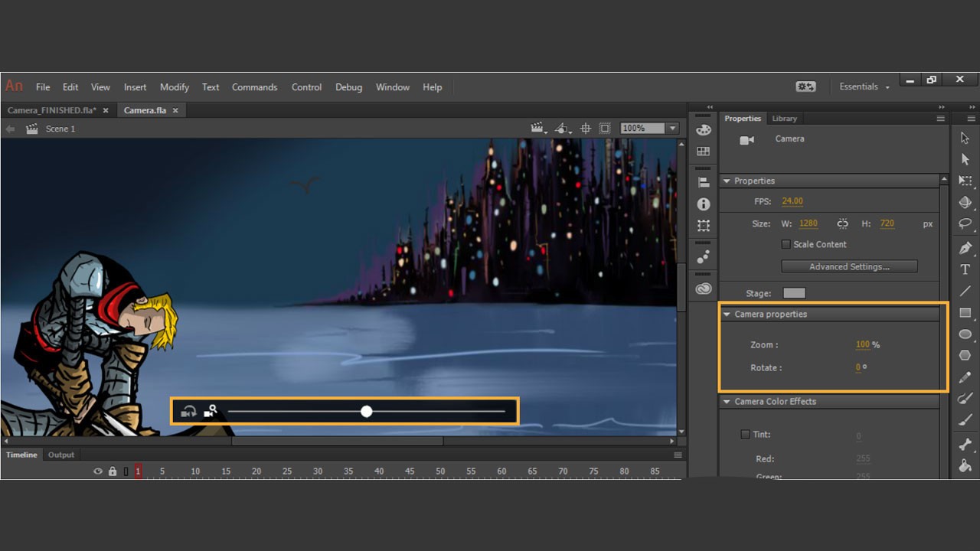This screenshot has height=551, width=980.
Task: Open the Edit Symbols dropdown
Action: (563, 129)
